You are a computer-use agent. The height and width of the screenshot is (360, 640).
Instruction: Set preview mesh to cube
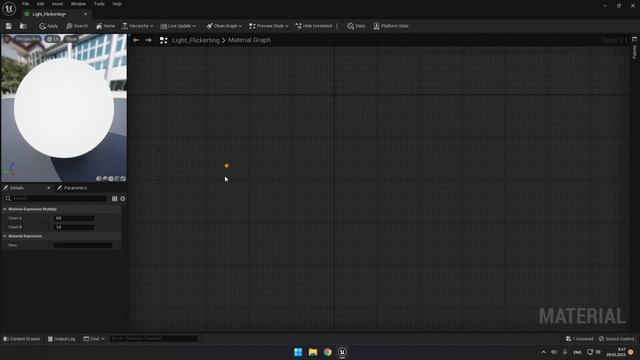117,179
